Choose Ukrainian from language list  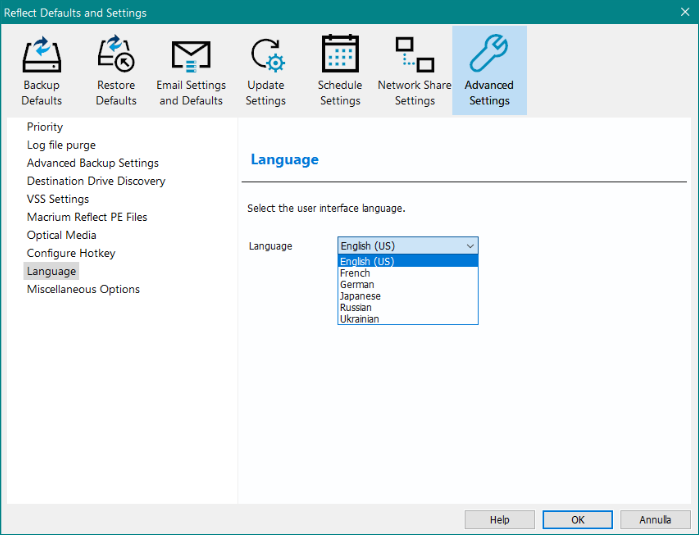coord(408,319)
